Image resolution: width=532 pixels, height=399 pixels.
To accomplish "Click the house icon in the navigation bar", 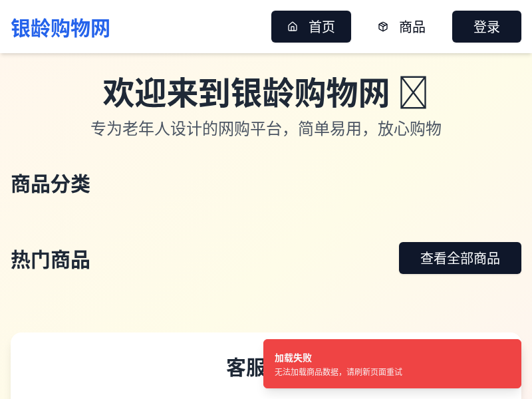I will (293, 27).
